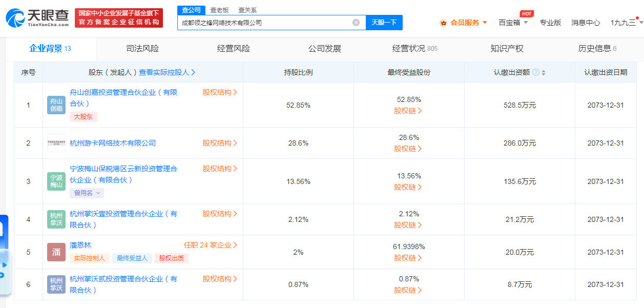Image resolution: width=644 pixels, height=308 pixels.
Task: Click the 杭州游卡 company logo thumbnail
Action: point(56,143)
